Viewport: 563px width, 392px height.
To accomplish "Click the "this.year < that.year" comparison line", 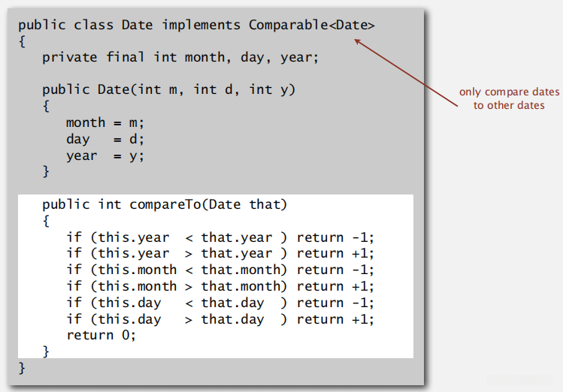I will [x=219, y=237].
